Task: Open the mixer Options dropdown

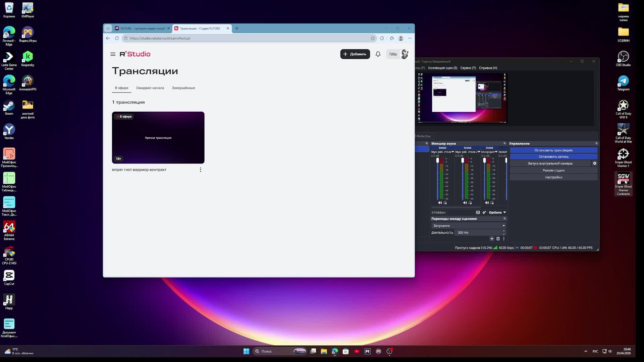Action: coord(497,213)
